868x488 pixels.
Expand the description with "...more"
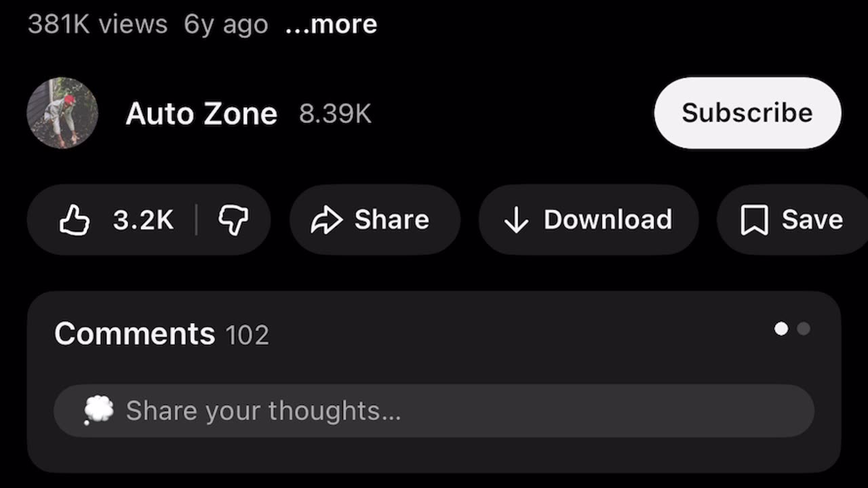click(x=331, y=25)
